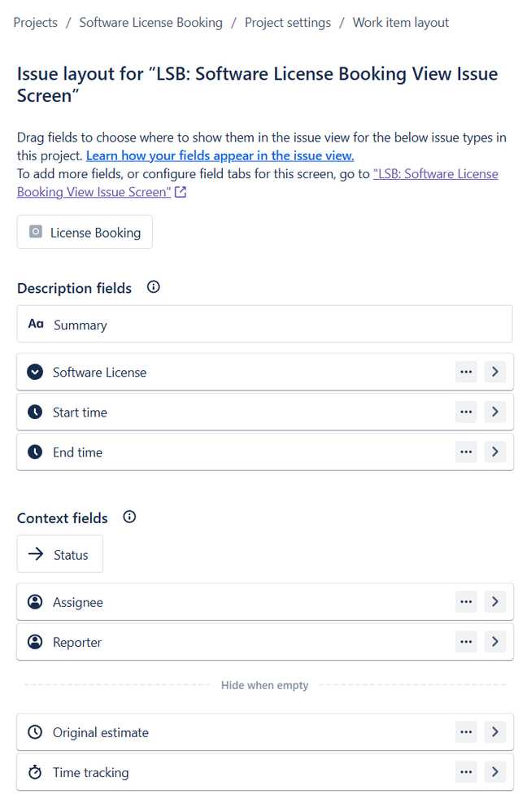Go to Projects breadcrumb
This screenshot has width=531, height=812.
coord(35,23)
